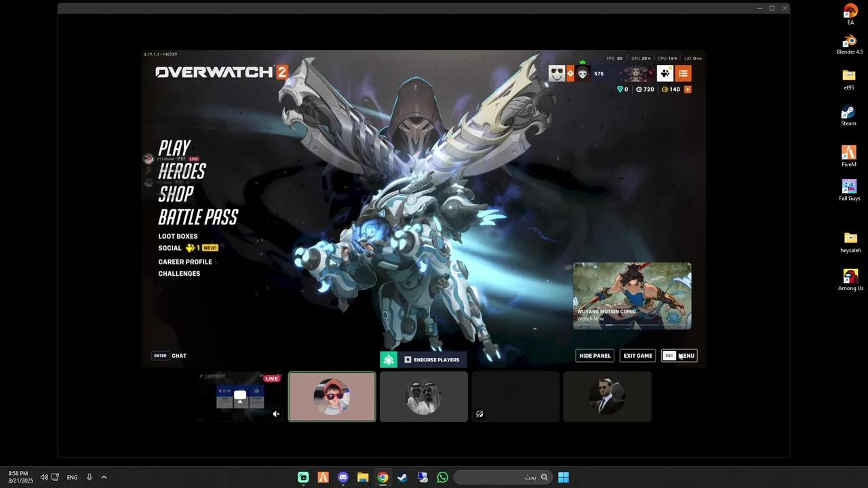Open File Explorer from the taskbar
Viewport: 868px width, 488px height.
pos(363,477)
